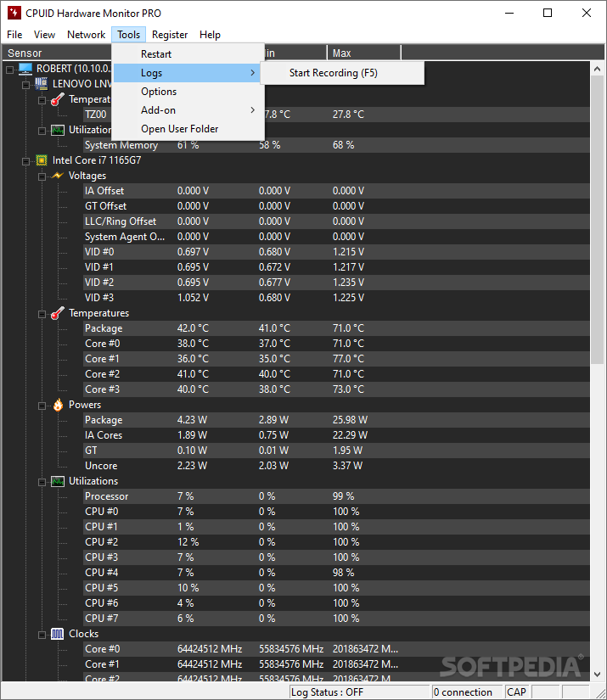Select the Logs submenu entry

pos(188,73)
